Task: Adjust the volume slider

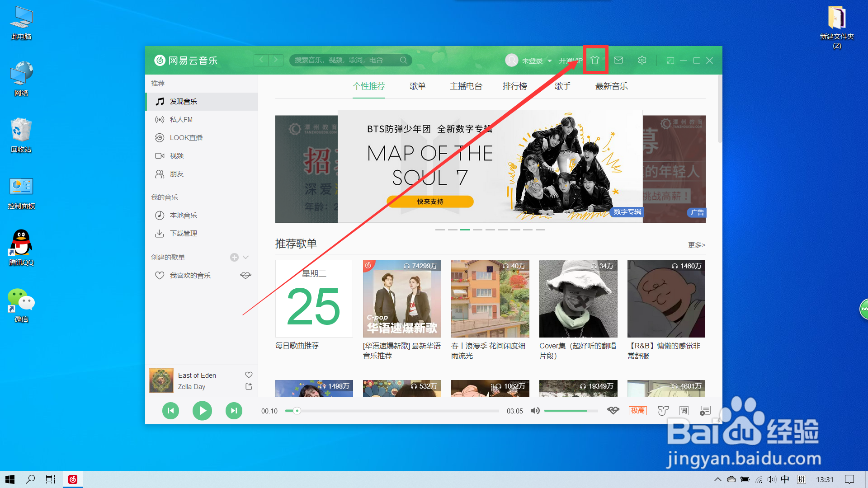Action: (571, 411)
